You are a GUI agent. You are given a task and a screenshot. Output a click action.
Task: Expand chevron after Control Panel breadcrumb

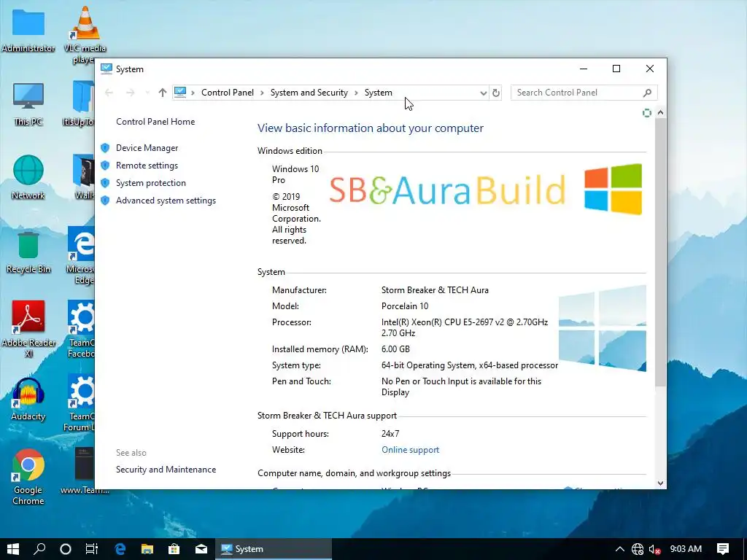[x=262, y=93]
